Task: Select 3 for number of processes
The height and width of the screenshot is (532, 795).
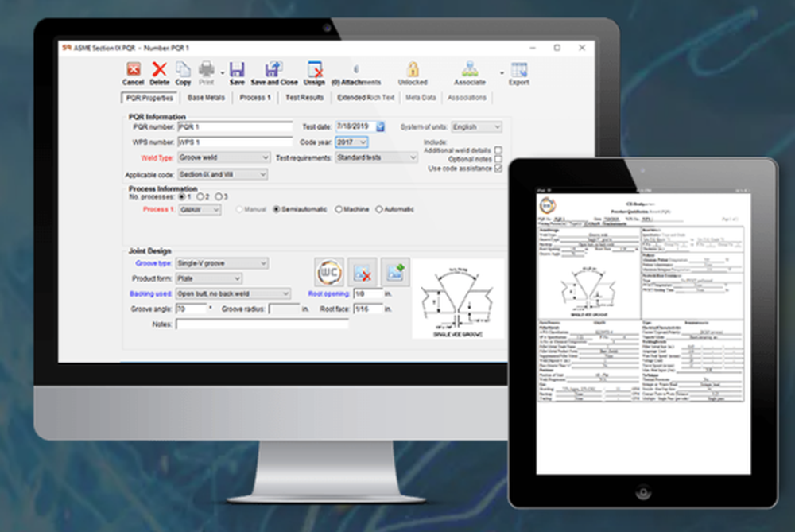Action: pyautogui.click(x=219, y=196)
